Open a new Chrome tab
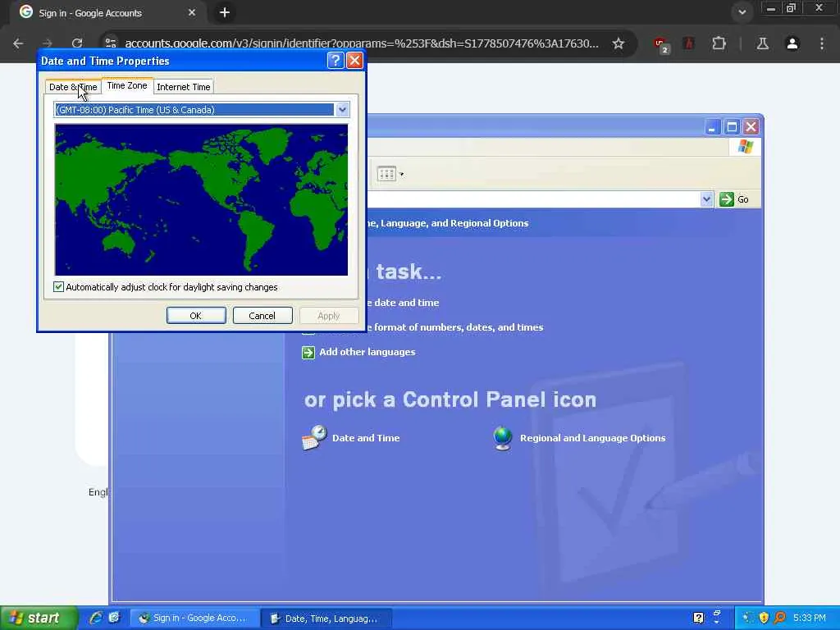The width and height of the screenshot is (840, 630). 225,12
